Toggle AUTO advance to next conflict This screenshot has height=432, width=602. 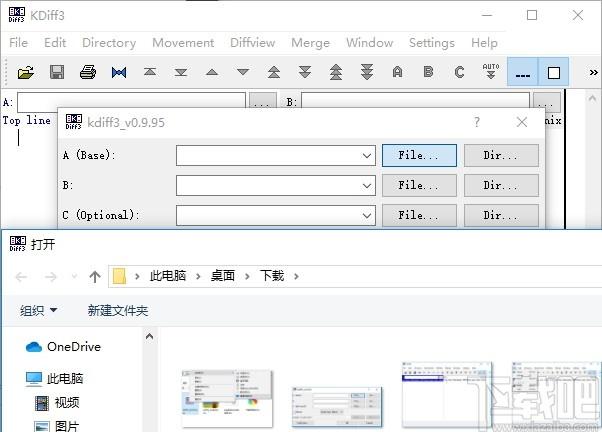click(x=491, y=72)
